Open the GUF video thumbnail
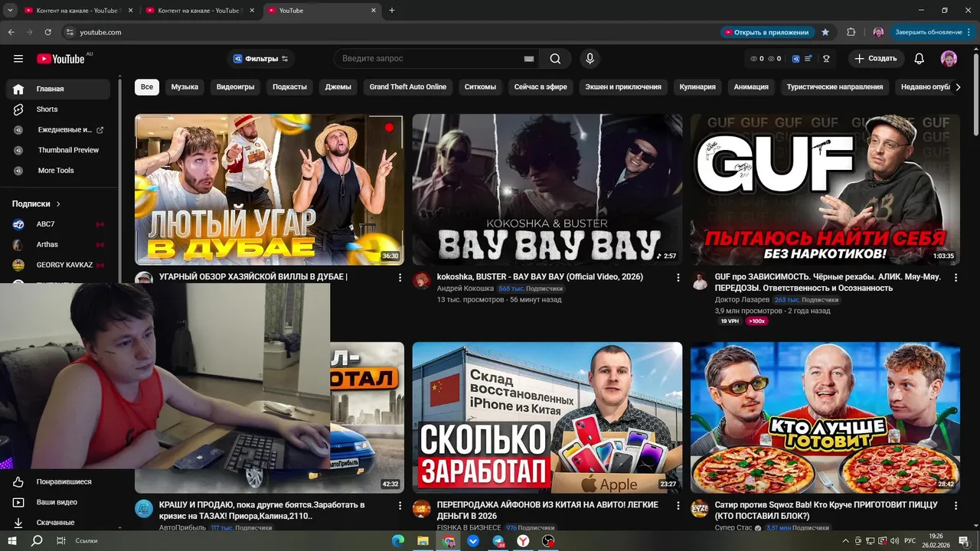This screenshot has width=980, height=551. 825,190
